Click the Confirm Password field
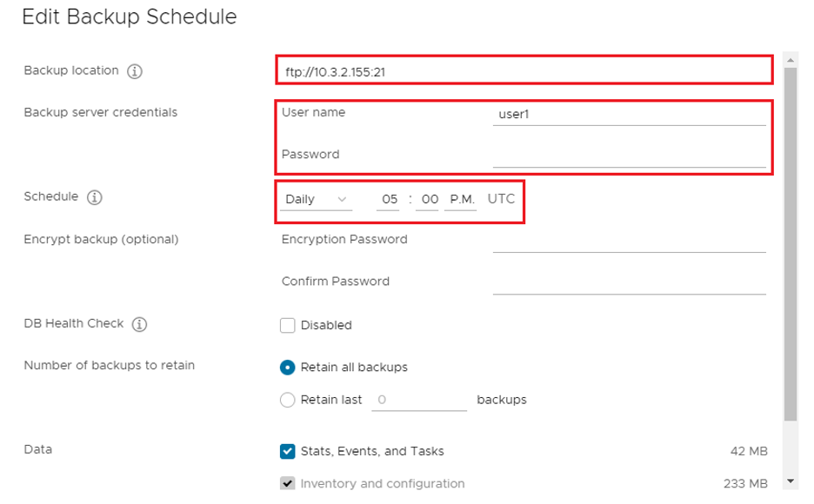This screenshot has width=814, height=504. (x=628, y=282)
